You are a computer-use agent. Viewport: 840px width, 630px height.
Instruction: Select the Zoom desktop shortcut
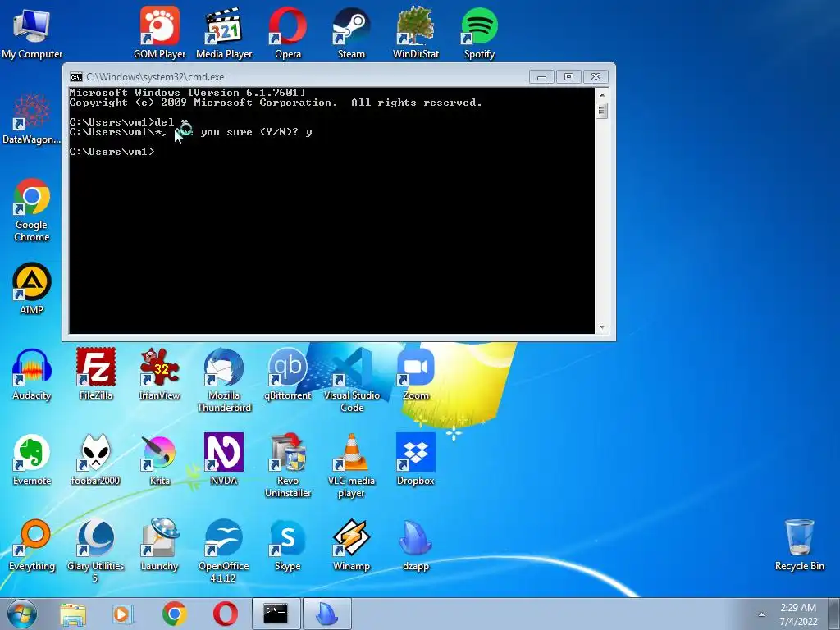(x=416, y=375)
